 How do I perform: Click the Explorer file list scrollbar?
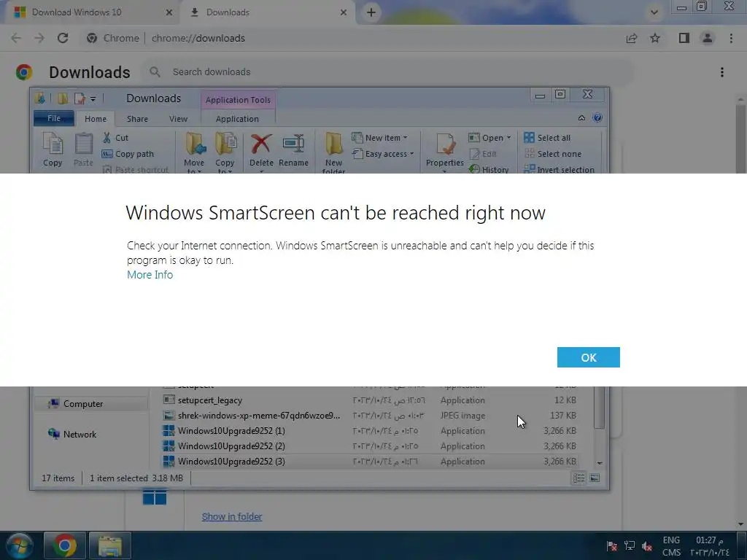point(600,407)
